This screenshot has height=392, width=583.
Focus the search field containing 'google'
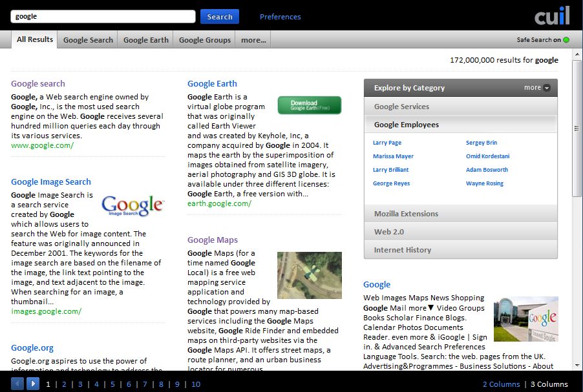click(103, 16)
